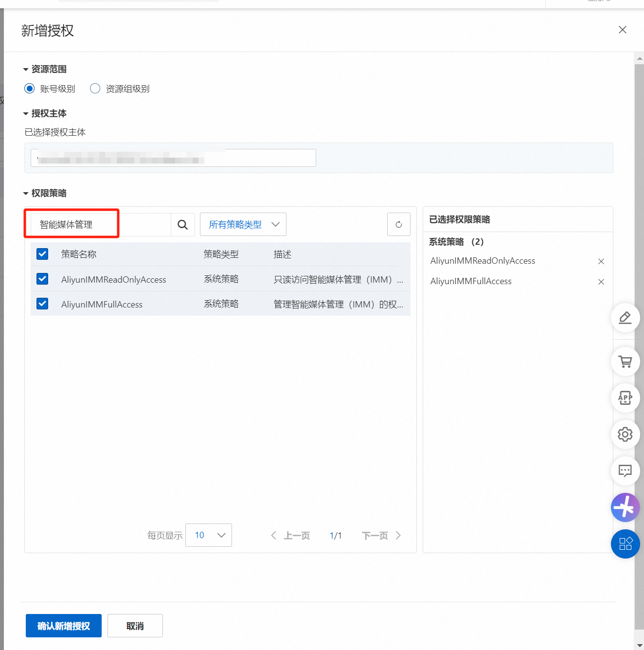Open the purple AI assistant icon

625,507
